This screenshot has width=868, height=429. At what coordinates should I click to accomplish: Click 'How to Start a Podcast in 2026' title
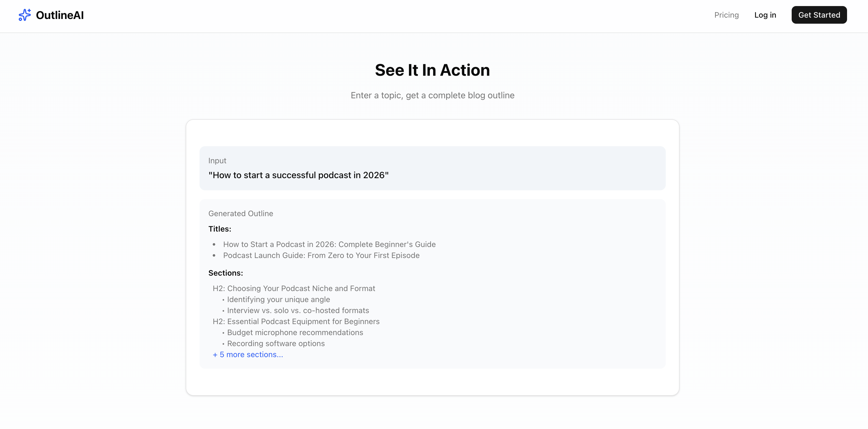pyautogui.click(x=329, y=244)
